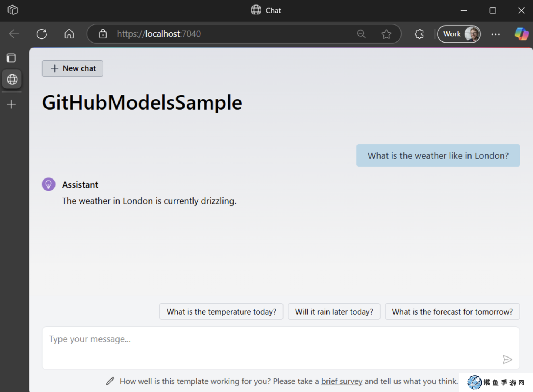Click the 'Assistant' name label
This screenshot has height=392, width=533.
pos(80,185)
